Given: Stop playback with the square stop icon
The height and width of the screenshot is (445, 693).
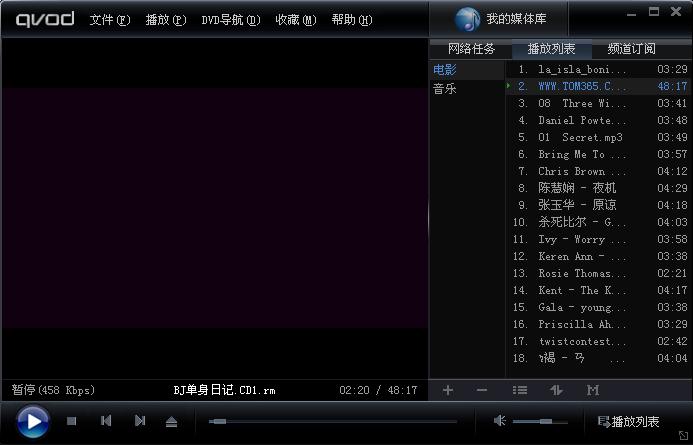Looking at the screenshot, I should click(x=72, y=421).
